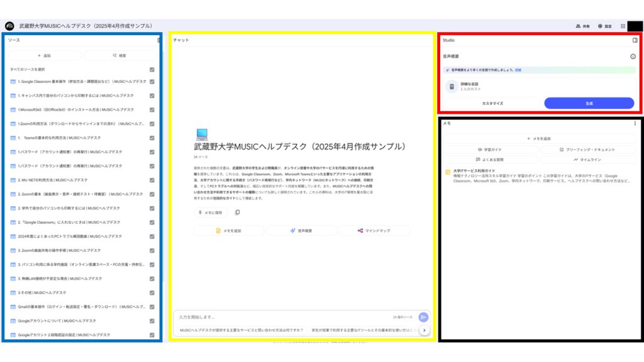
Task: Show more suggested questions with the chevron
Action: pyautogui.click(x=425, y=331)
